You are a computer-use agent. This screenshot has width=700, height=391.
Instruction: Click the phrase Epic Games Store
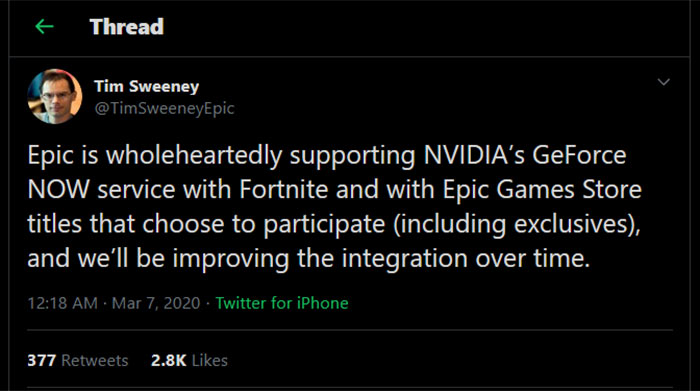(x=542, y=189)
